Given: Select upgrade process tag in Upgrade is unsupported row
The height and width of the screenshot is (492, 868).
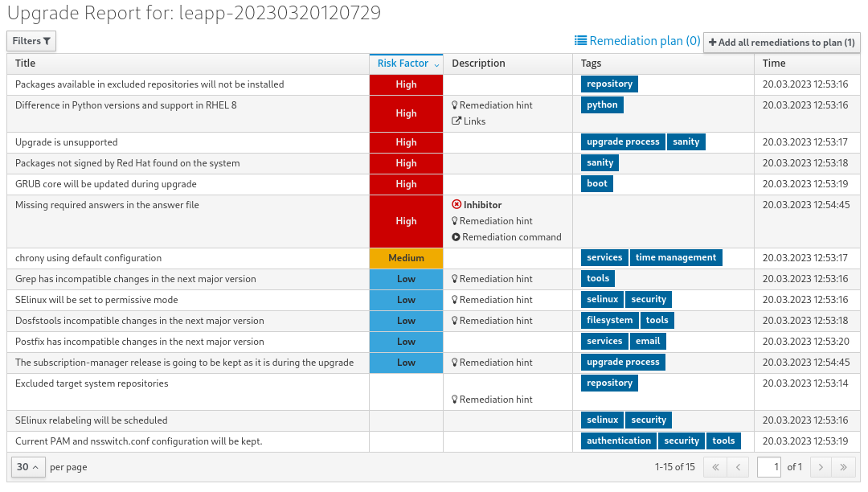Looking at the screenshot, I should tap(623, 141).
